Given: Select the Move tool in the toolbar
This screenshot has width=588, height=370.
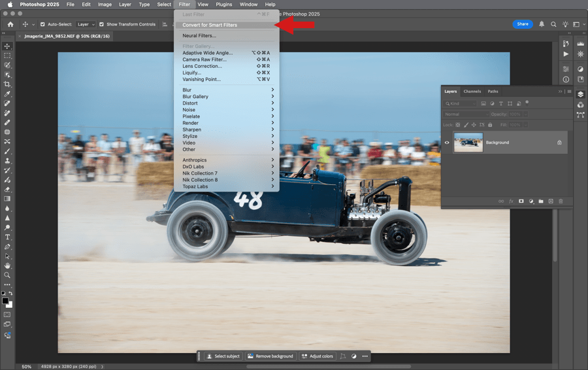Looking at the screenshot, I should 8,46.
